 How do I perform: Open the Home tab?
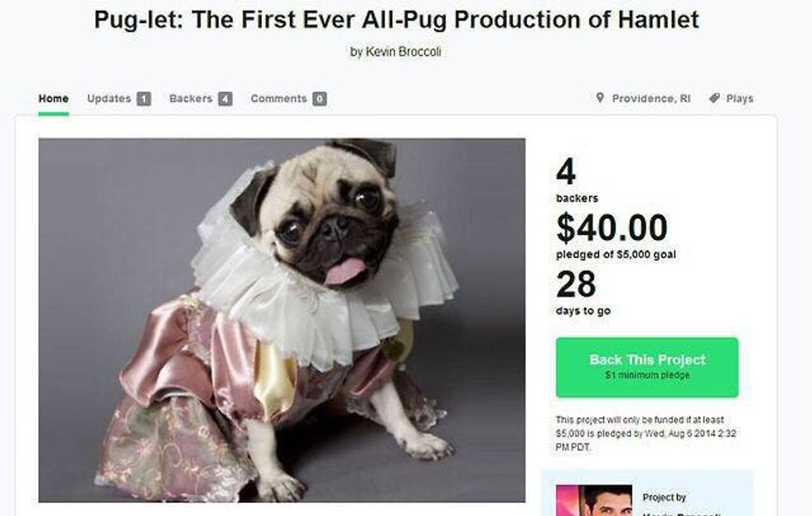point(53,99)
